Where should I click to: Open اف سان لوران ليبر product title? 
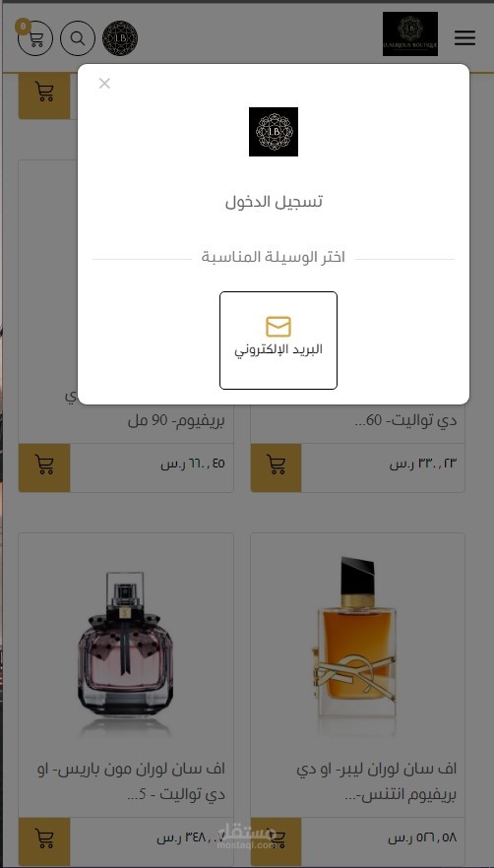pyautogui.click(x=377, y=781)
